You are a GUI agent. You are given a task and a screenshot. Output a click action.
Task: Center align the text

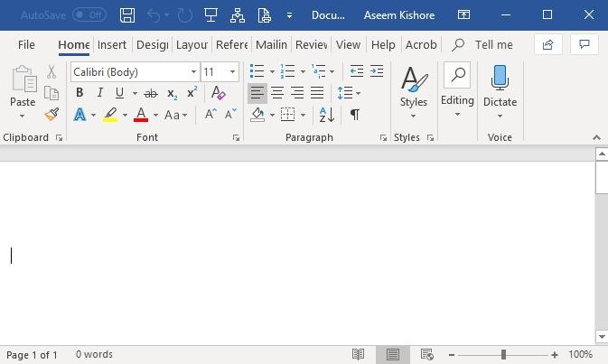click(277, 93)
